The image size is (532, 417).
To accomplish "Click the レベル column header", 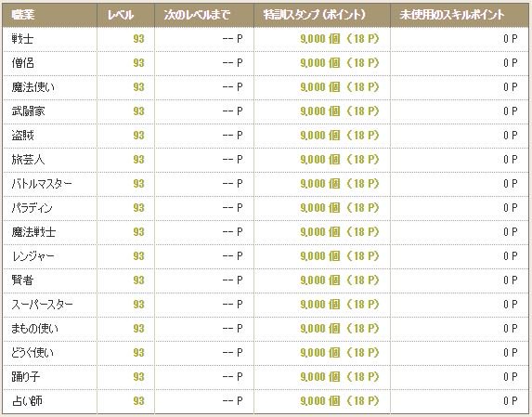I will [121, 15].
